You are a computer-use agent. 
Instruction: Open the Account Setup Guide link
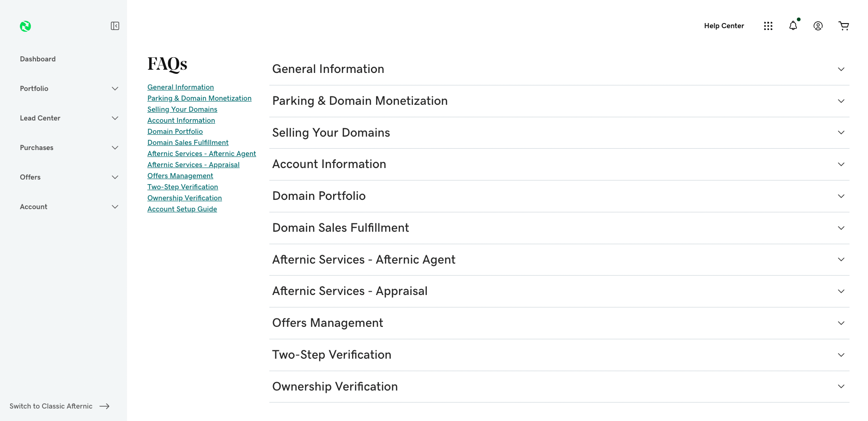[182, 209]
